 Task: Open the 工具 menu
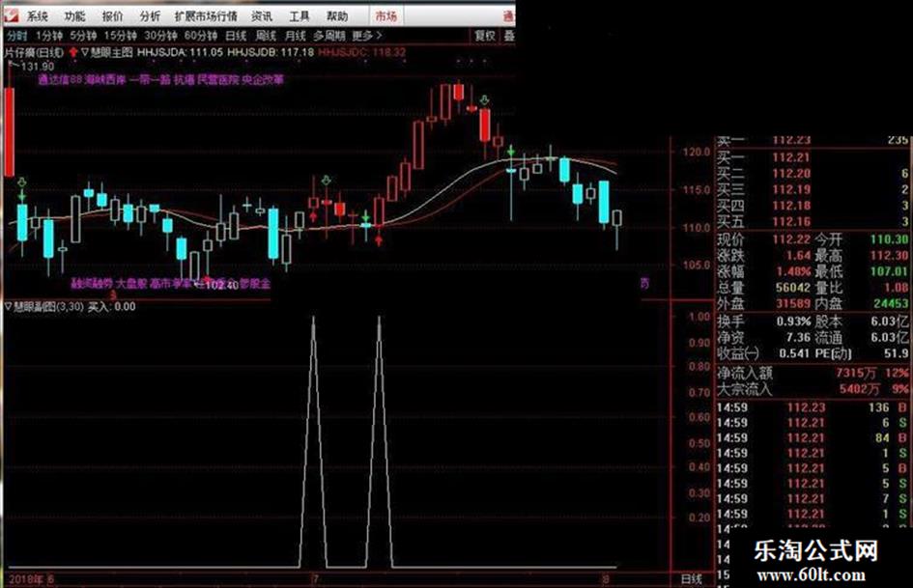(x=300, y=16)
